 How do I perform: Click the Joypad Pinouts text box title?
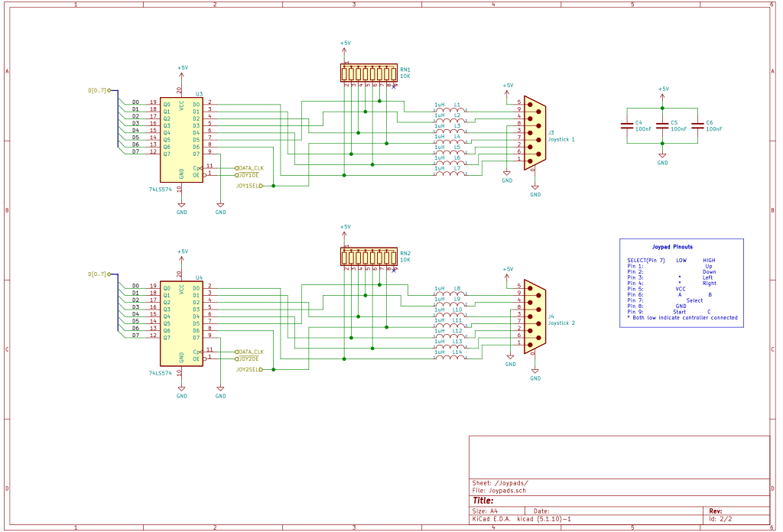click(672, 247)
